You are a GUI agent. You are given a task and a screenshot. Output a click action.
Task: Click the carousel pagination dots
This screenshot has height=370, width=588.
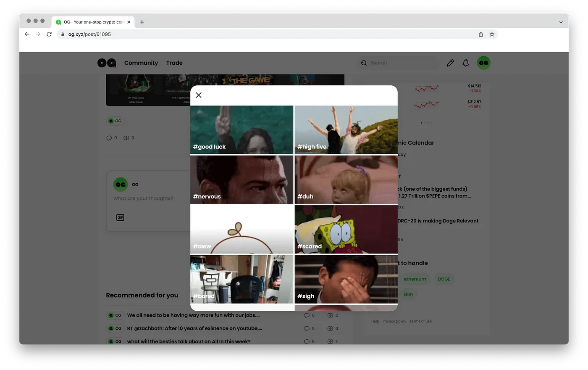(427, 123)
